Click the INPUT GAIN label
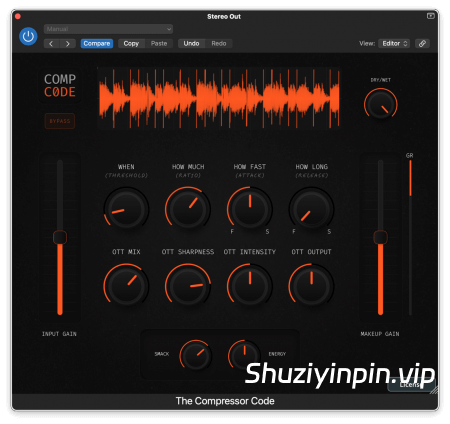The width and height of the screenshot is (450, 424). 59,334
